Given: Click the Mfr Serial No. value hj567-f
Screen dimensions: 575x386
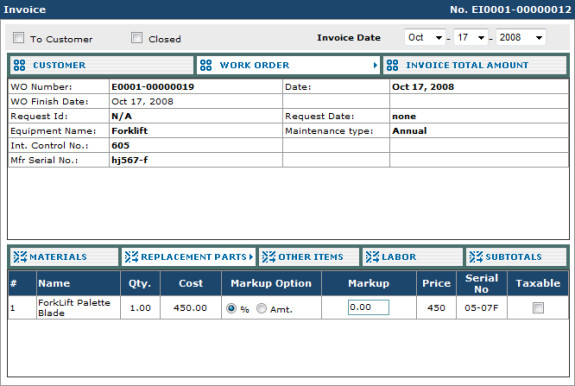Looking at the screenshot, I should [130, 160].
